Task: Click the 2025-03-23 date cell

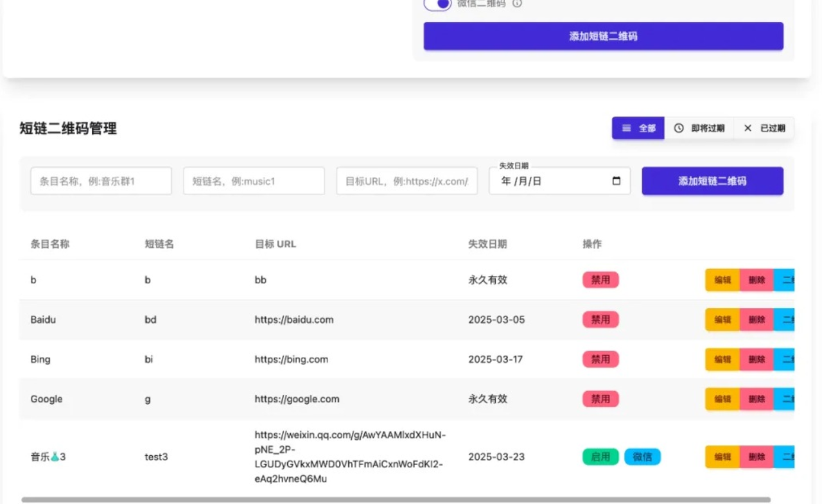Action: 496,456
